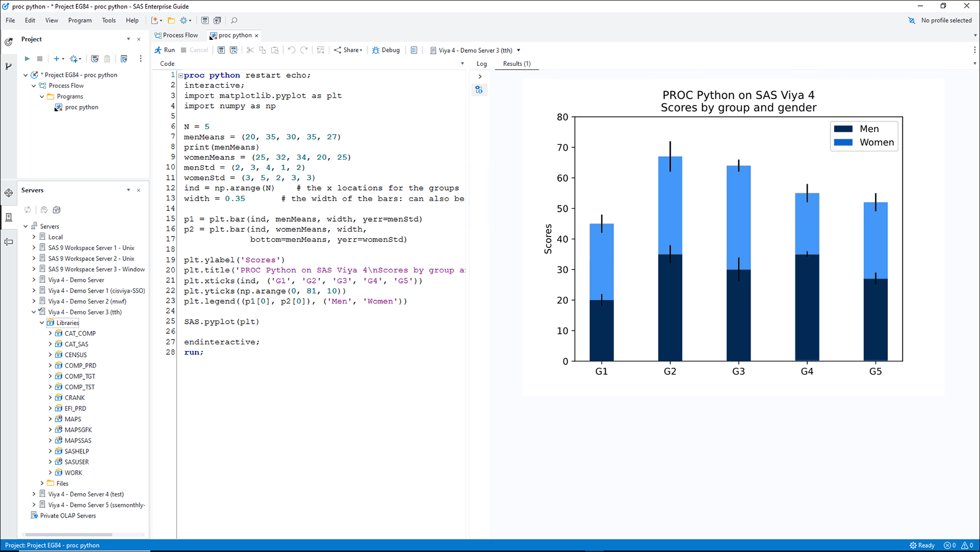Open the File menu
980x552 pixels.
click(x=10, y=21)
